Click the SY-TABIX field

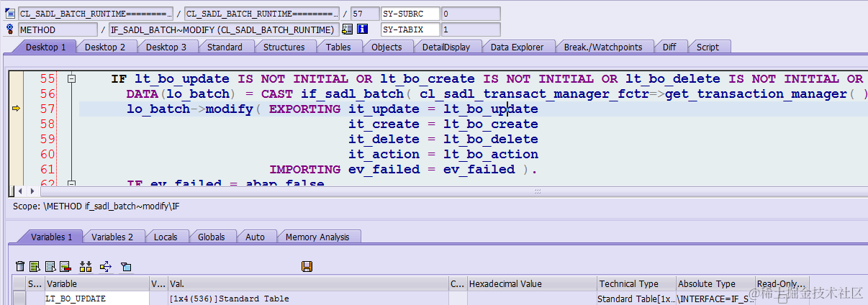[x=410, y=29]
